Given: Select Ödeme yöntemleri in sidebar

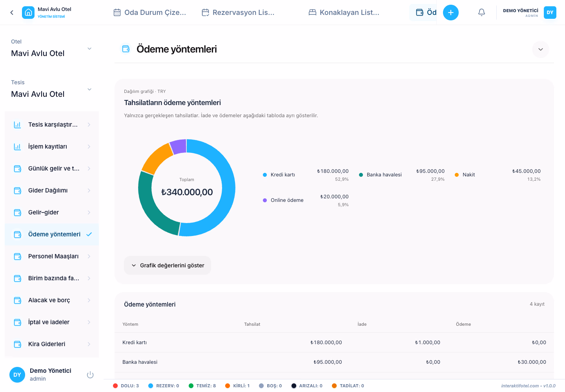Looking at the screenshot, I should click(x=52, y=234).
